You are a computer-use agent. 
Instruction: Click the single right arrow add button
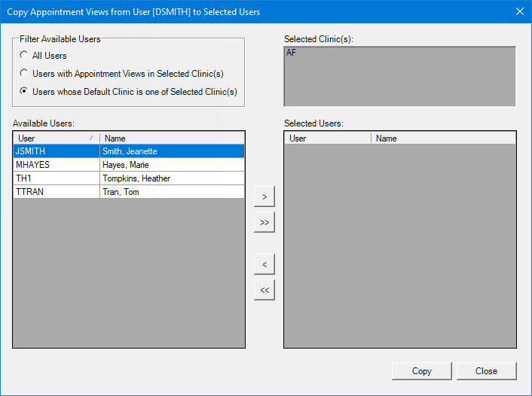point(264,196)
